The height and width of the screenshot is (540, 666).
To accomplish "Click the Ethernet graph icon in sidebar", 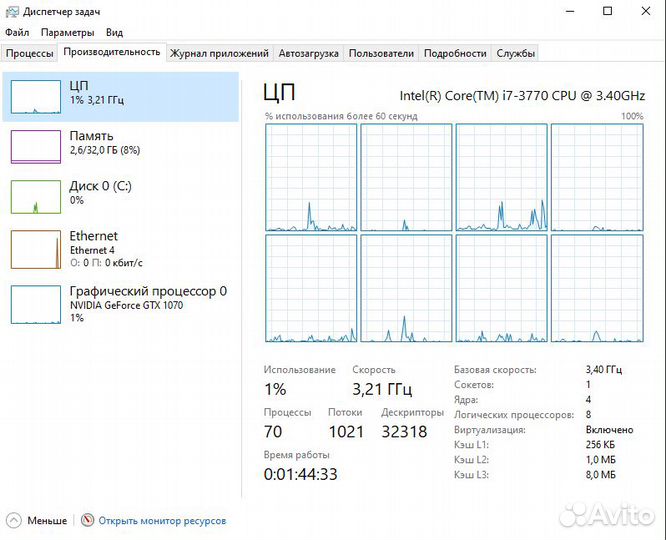I will coord(36,249).
